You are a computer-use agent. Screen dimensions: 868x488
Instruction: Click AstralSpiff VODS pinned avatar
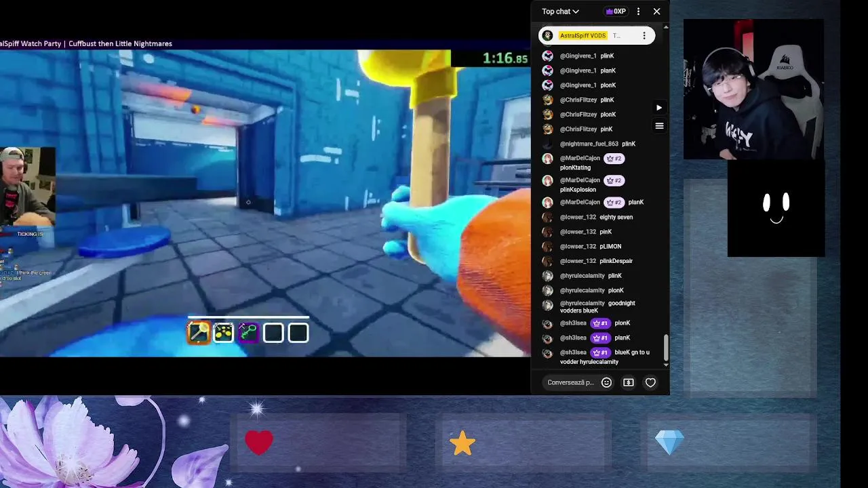[x=548, y=35]
